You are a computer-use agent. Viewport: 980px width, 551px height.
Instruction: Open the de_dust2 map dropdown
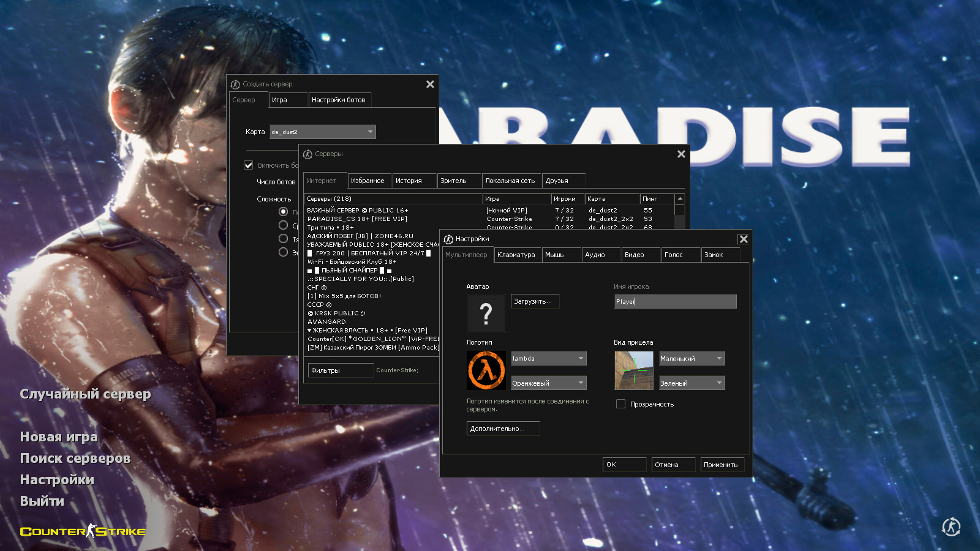tap(323, 132)
